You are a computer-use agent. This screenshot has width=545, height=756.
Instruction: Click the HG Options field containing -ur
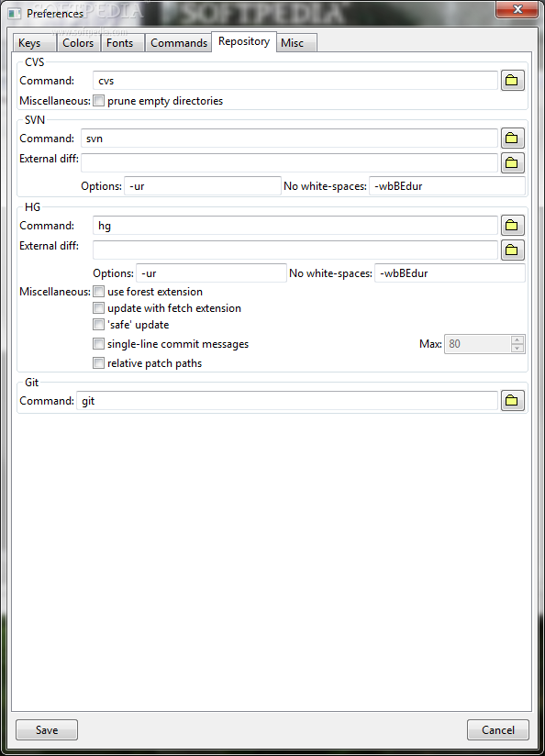(211, 272)
